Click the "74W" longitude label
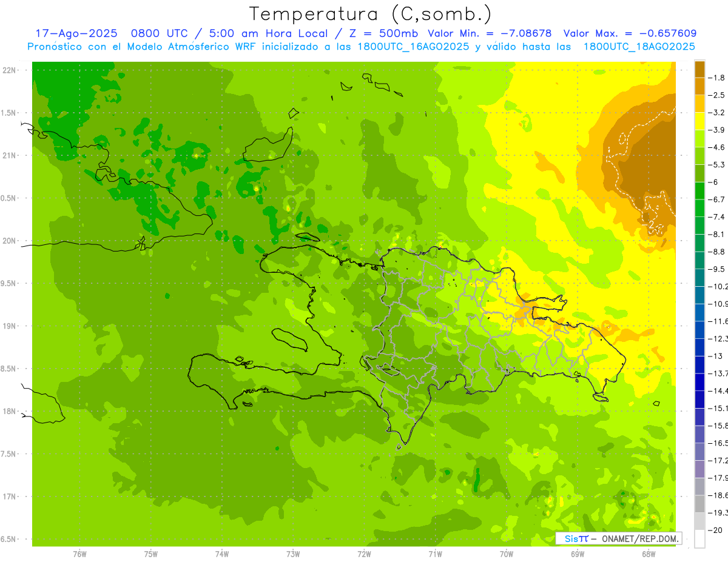The image size is (728, 562). (222, 554)
